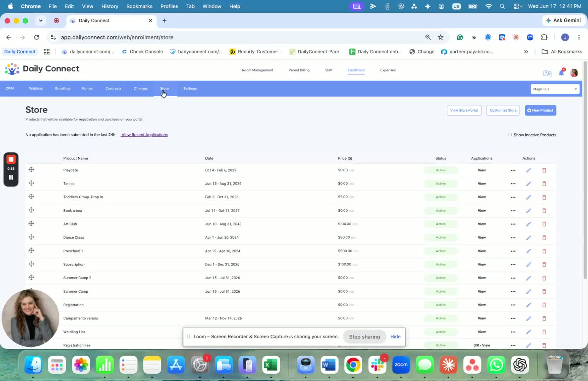This screenshot has width=588, height=381.
Task: Show more bookmarks with the chevron
Action: coord(526,52)
